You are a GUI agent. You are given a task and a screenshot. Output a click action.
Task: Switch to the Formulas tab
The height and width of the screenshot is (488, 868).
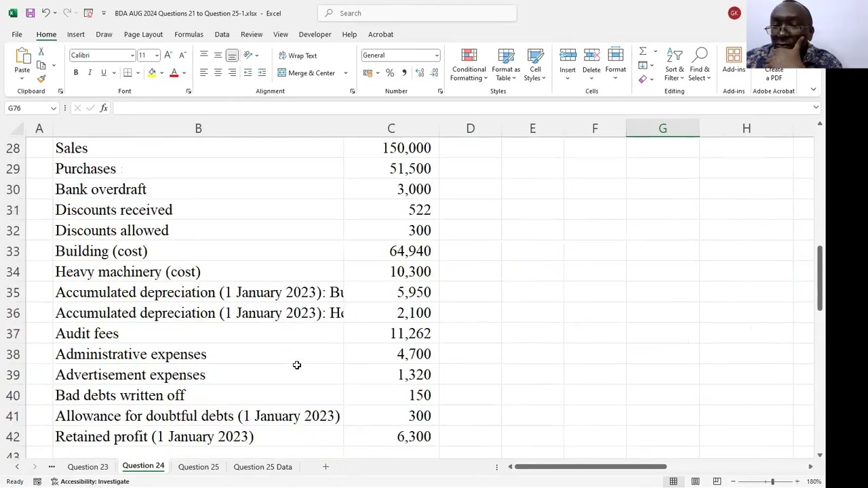coord(189,34)
